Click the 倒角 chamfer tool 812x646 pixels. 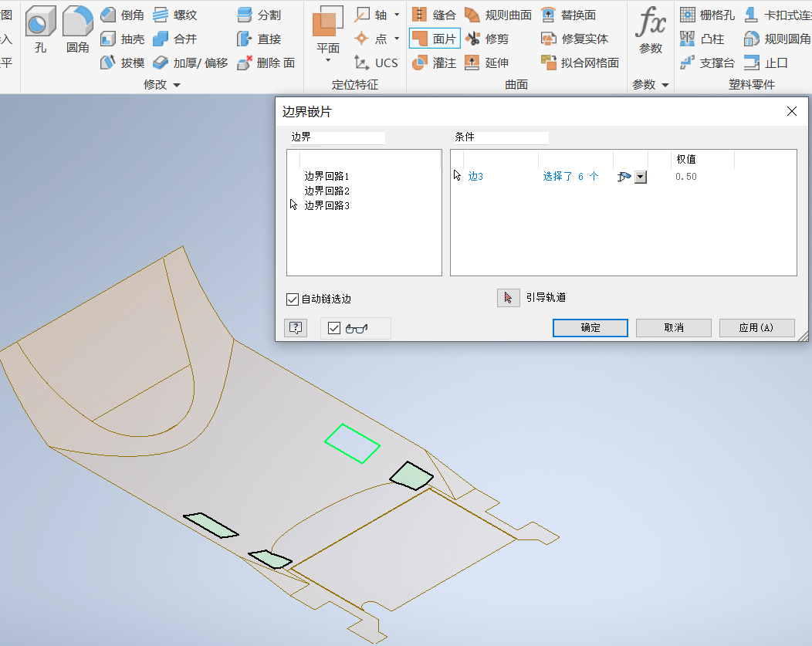122,15
